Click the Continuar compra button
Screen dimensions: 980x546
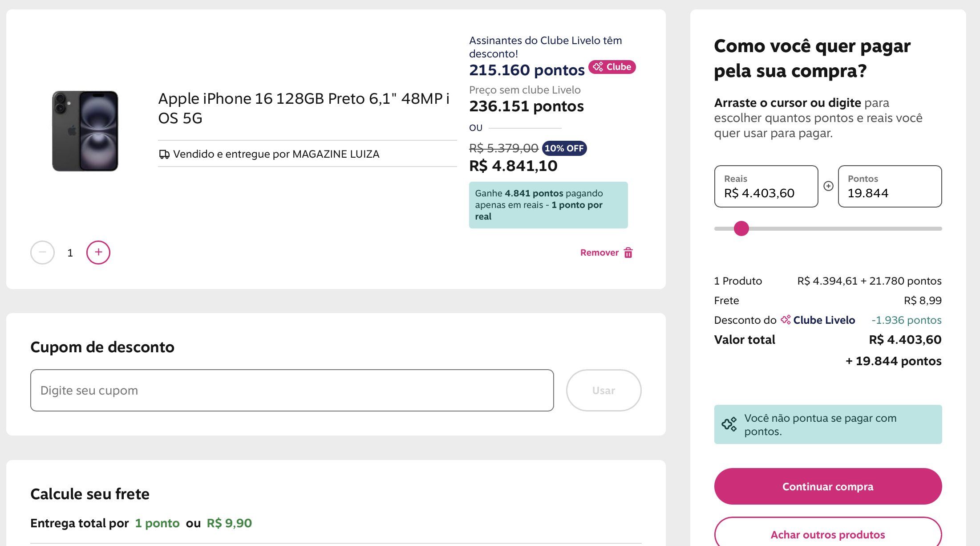[828, 486]
